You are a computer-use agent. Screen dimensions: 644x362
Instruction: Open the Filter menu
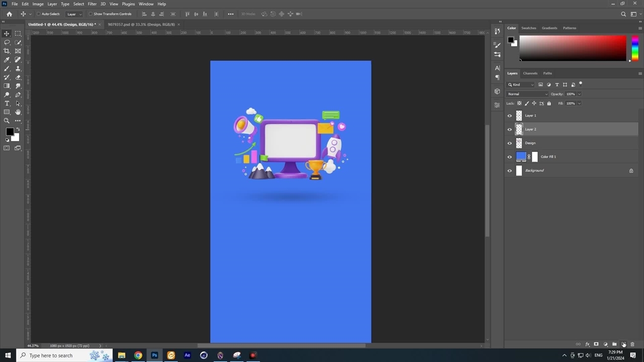92,4
